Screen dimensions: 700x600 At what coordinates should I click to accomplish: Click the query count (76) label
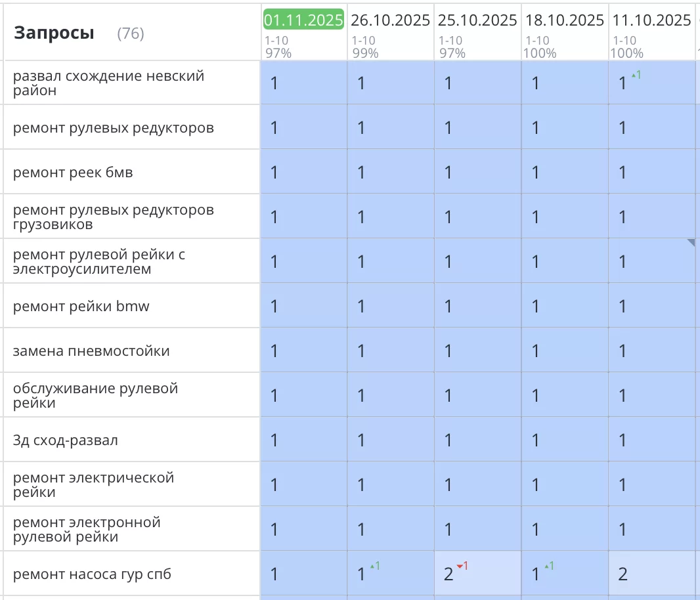pos(130,33)
